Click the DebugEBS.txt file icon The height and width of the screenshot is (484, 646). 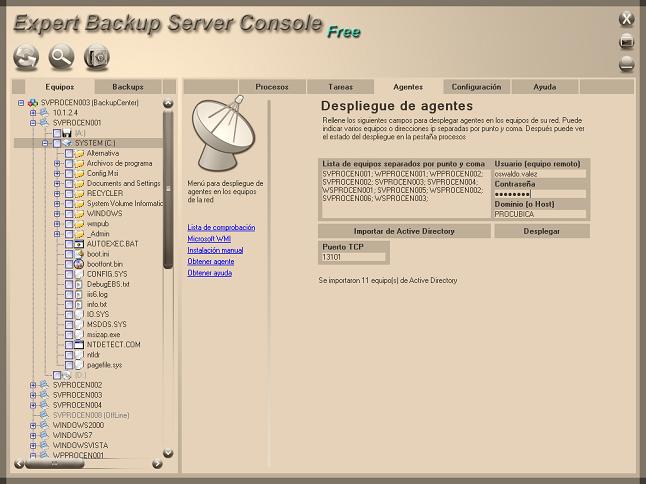click(x=79, y=284)
